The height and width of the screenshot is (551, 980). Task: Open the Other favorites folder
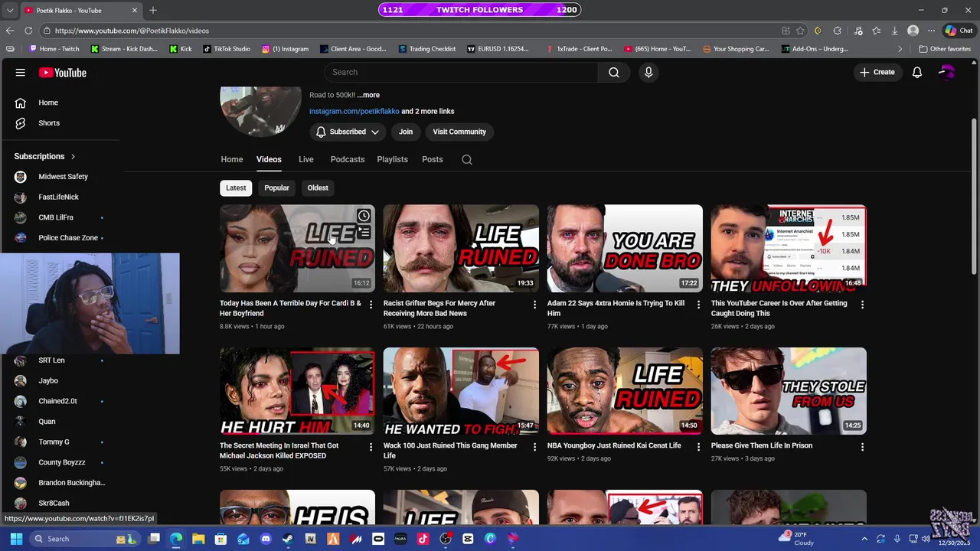pos(946,49)
